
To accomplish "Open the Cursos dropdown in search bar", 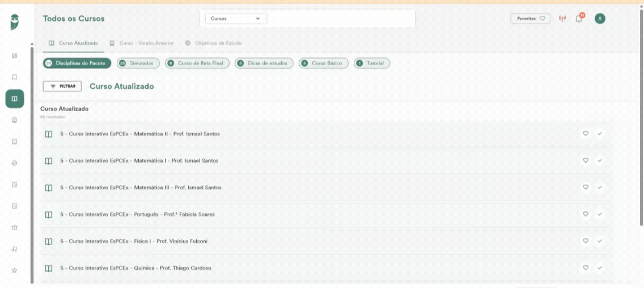I will pyautogui.click(x=236, y=19).
